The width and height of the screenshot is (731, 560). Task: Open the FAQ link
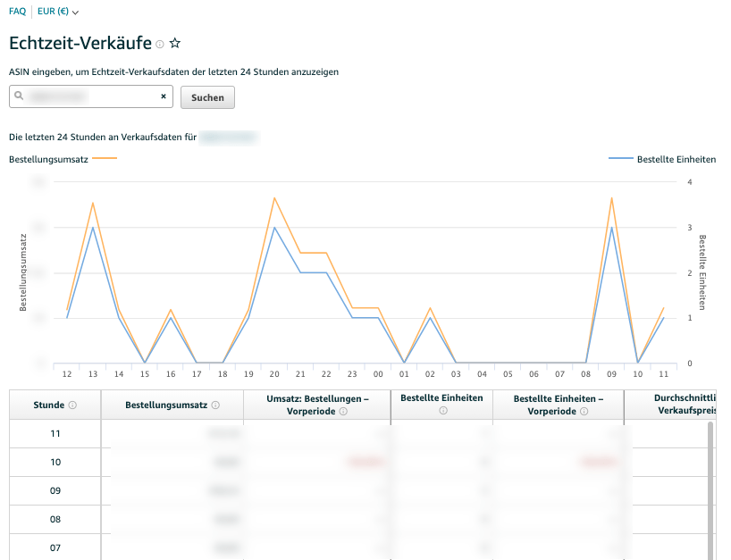pos(17,13)
